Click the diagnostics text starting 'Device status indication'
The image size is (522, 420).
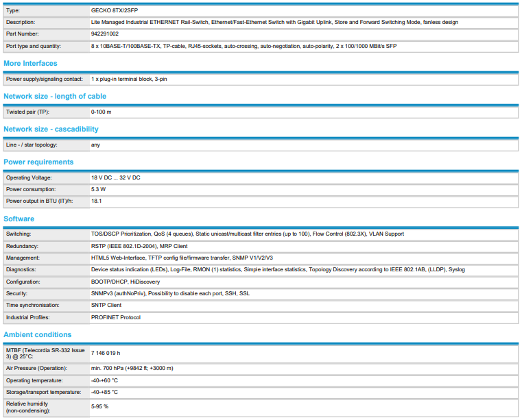[x=278, y=270]
